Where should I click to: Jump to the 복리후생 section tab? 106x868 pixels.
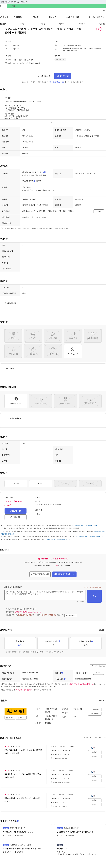pos(62,24)
